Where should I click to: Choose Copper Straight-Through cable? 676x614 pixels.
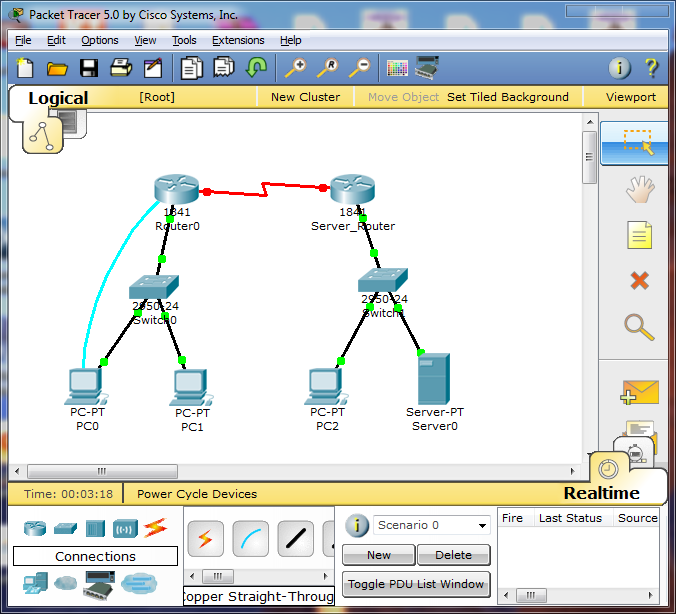[296, 539]
